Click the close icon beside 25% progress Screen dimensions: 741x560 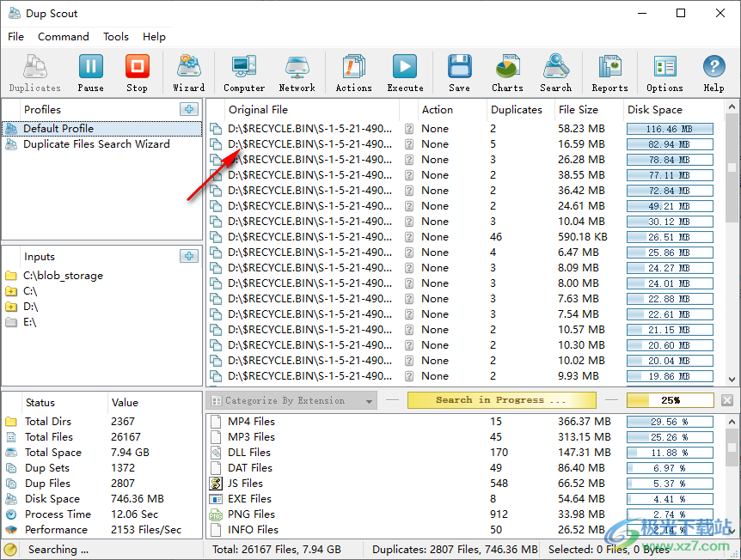tap(727, 400)
